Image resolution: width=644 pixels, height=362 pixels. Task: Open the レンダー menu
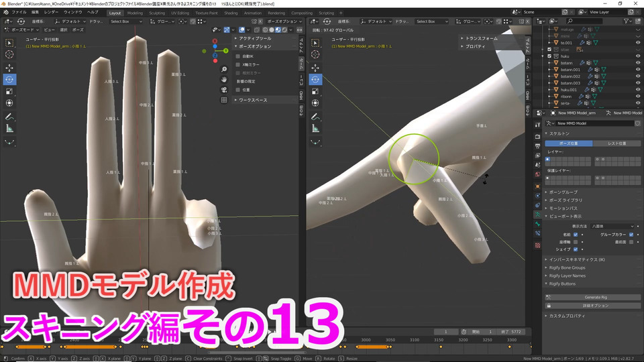(52, 13)
